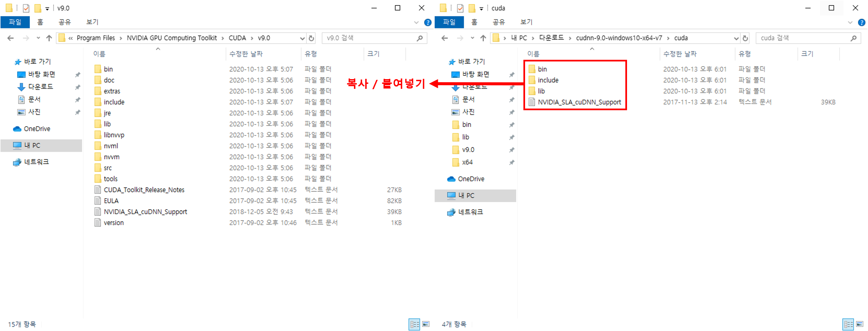868x331 pixels.
Task: Toggle sort order on the 이름 column header
Action: pos(100,53)
